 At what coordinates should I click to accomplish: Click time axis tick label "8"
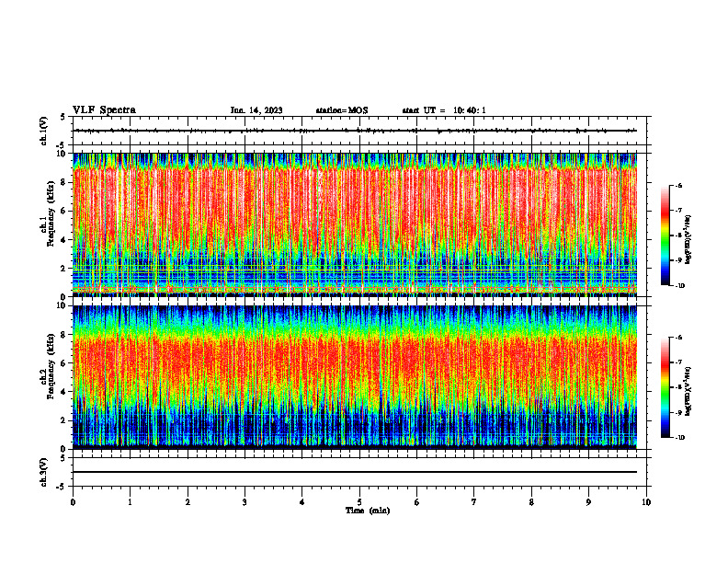[531, 502]
